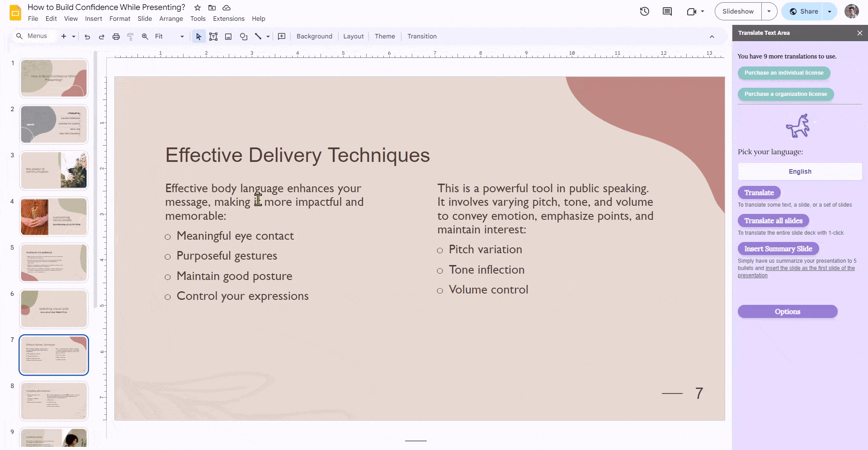868x450 pixels.
Task: Open the comment history panel
Action: (667, 11)
